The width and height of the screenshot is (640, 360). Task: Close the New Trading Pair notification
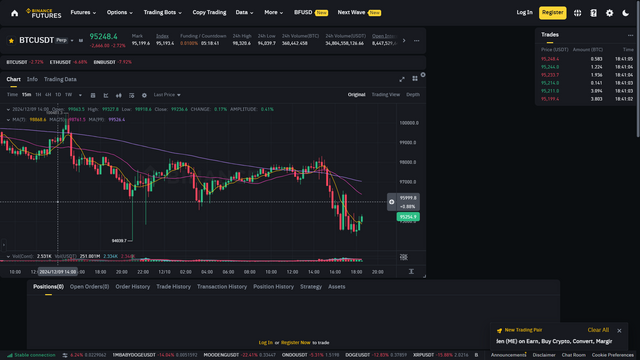(619, 331)
